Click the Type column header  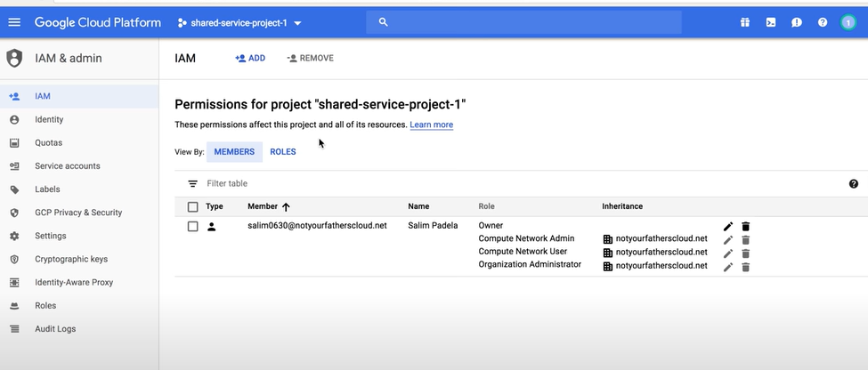point(215,206)
